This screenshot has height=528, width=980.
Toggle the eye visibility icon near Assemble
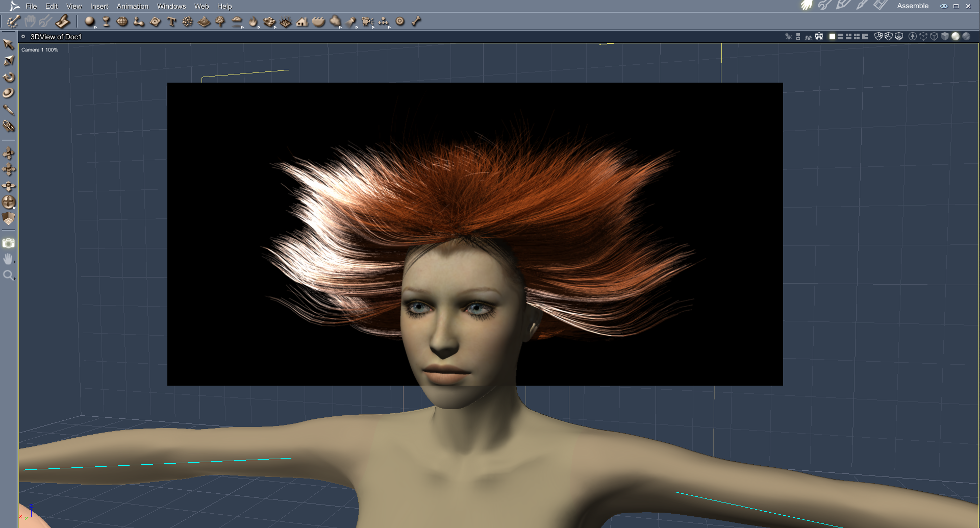coord(943,6)
